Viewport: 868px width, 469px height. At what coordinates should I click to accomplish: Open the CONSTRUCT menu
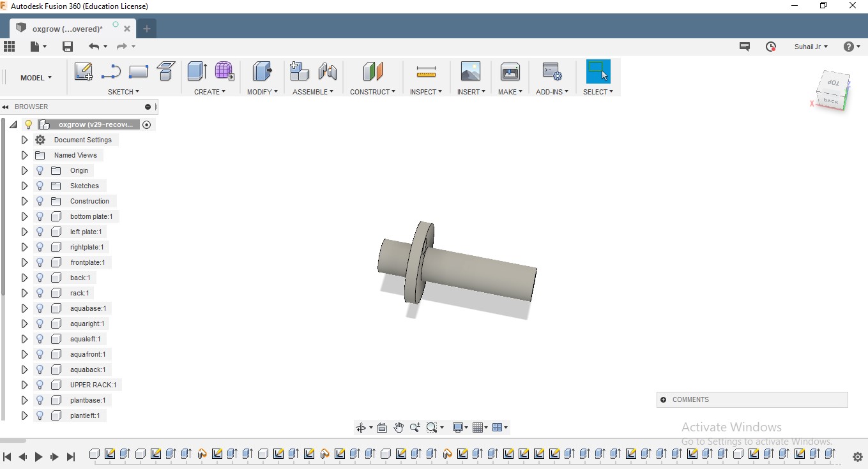point(373,92)
